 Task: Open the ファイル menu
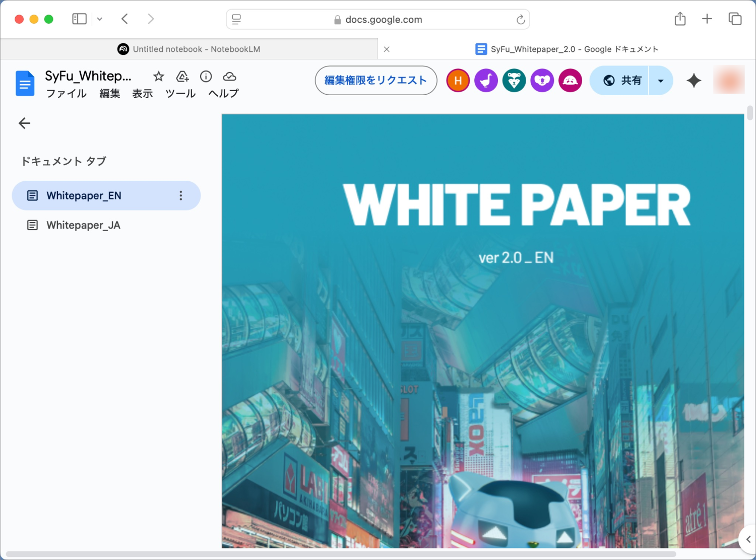66,94
